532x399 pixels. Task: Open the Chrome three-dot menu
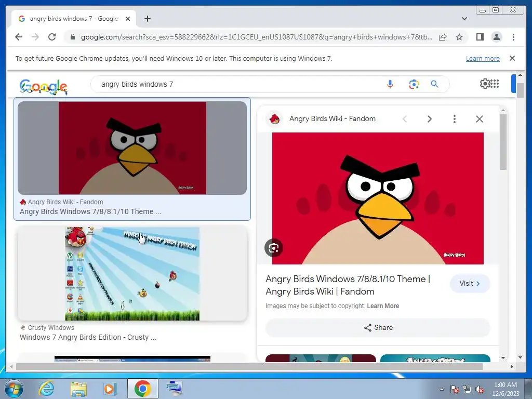[x=514, y=37]
